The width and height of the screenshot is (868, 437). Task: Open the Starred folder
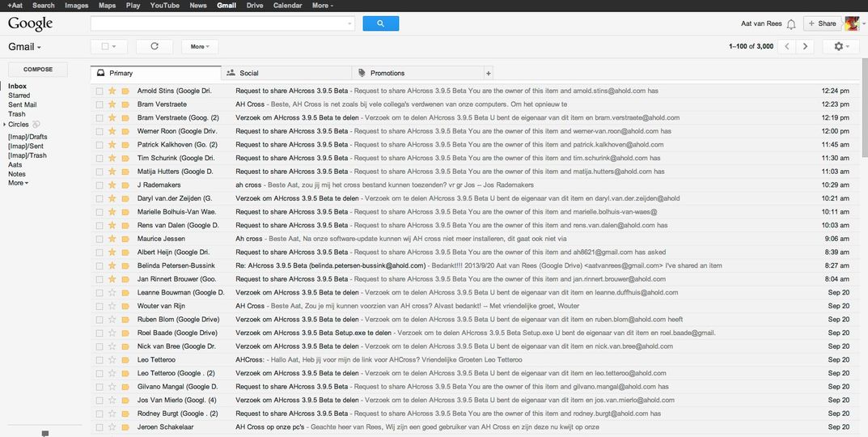click(19, 95)
